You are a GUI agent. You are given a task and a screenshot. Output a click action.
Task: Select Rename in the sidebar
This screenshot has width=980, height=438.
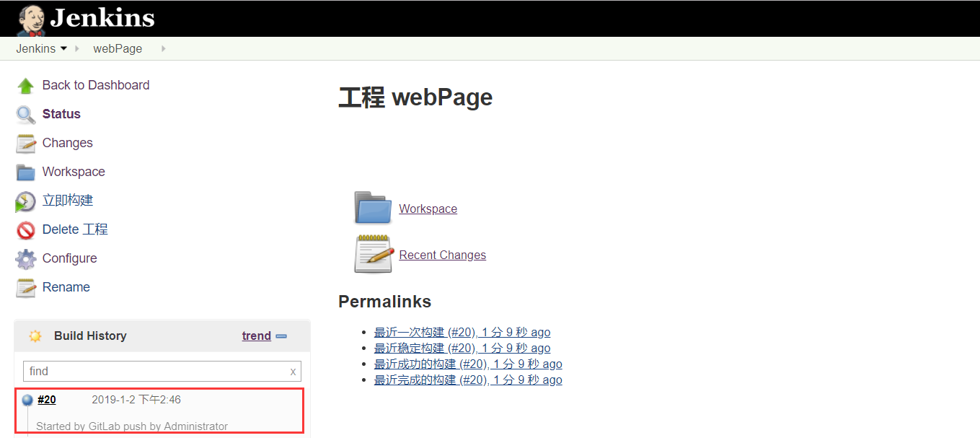pos(66,287)
